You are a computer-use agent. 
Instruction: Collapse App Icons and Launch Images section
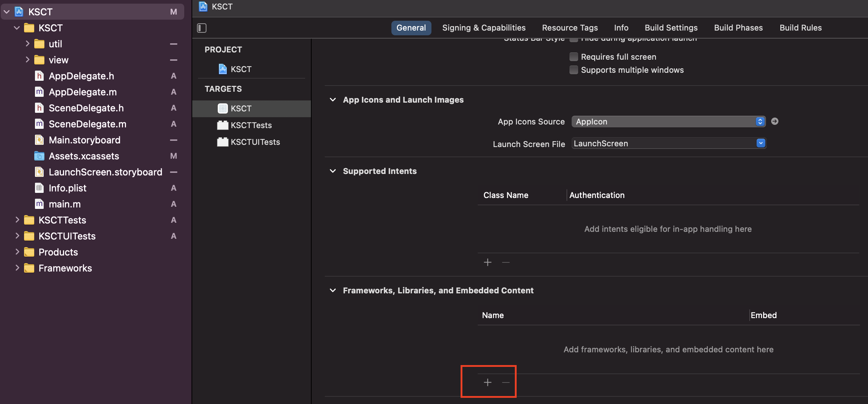332,100
